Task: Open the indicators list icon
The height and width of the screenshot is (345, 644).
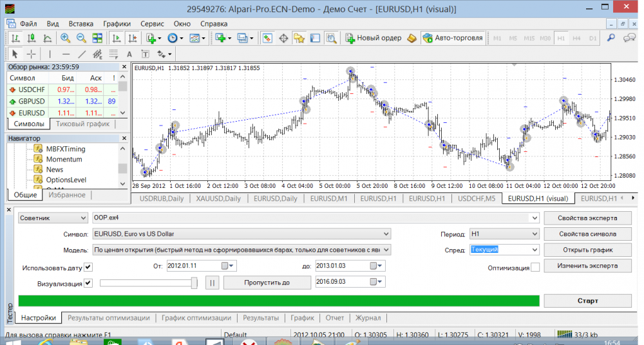Action: point(153,38)
